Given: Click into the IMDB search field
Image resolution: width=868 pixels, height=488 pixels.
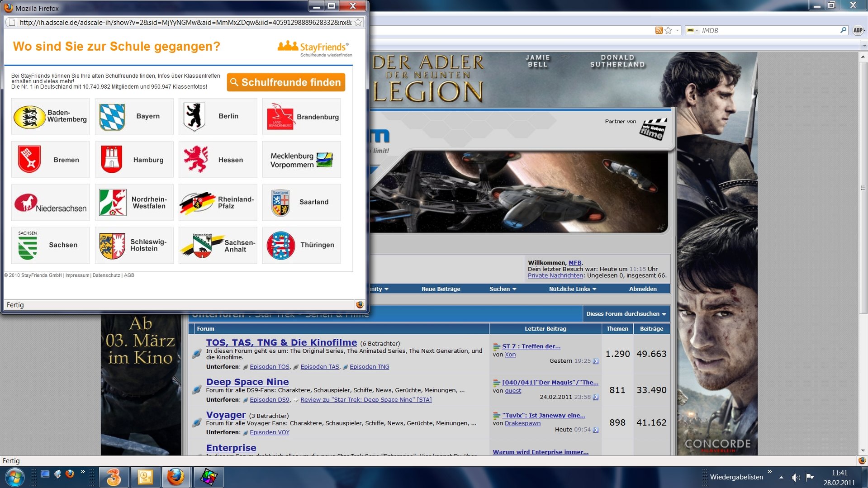Looking at the screenshot, I should coord(769,30).
